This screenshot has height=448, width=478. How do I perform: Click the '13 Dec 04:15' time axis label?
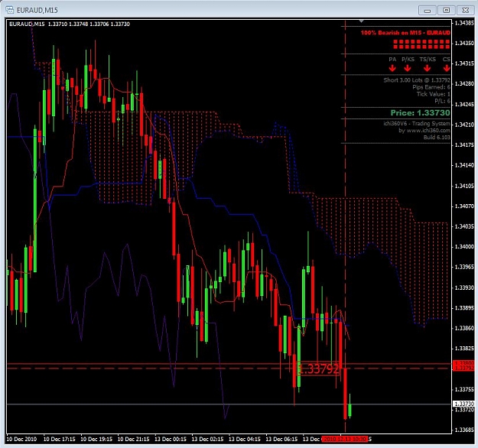click(245, 439)
